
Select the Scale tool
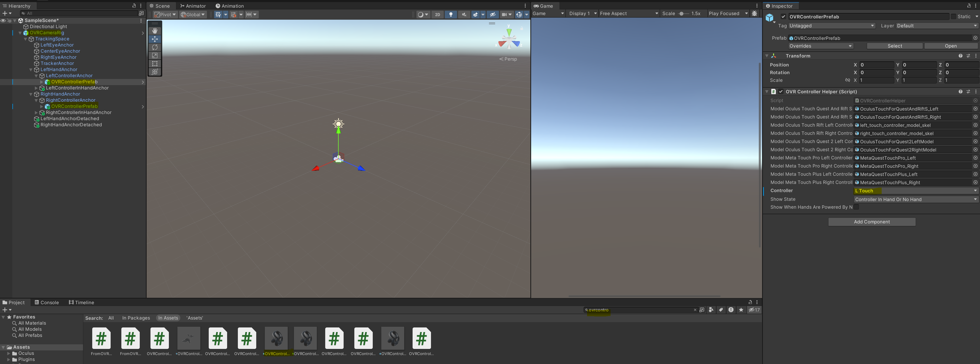pyautogui.click(x=155, y=55)
